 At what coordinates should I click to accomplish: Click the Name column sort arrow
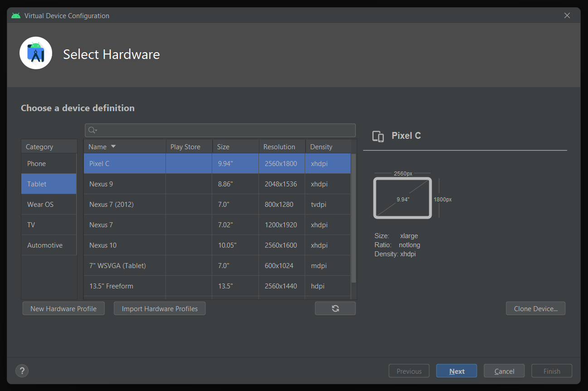point(113,147)
